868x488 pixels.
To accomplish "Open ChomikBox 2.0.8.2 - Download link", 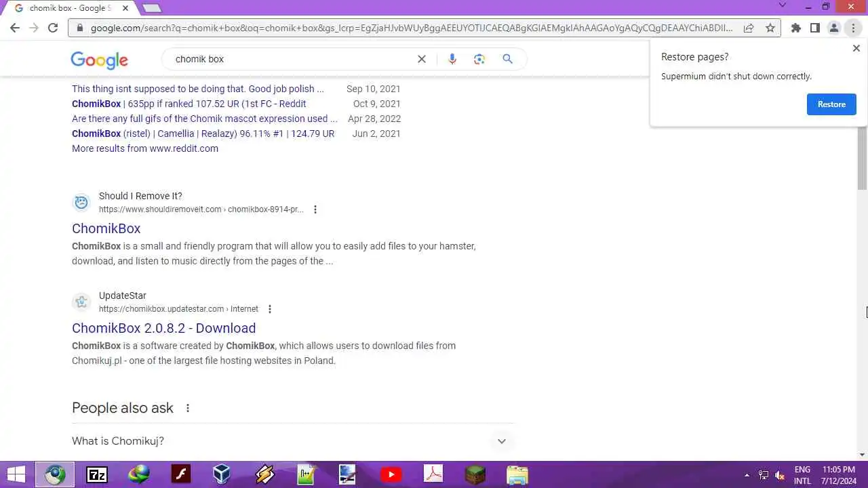I will pos(164,328).
